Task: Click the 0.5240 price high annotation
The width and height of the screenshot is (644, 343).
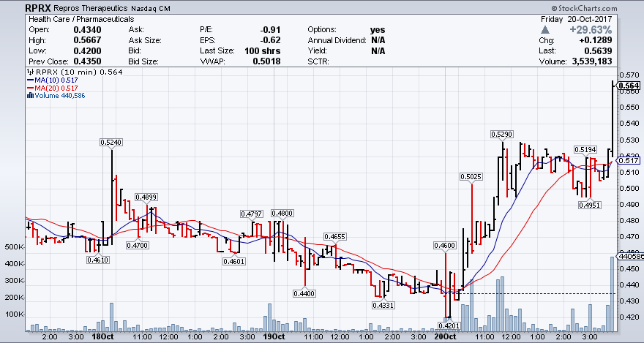Action: (x=111, y=143)
